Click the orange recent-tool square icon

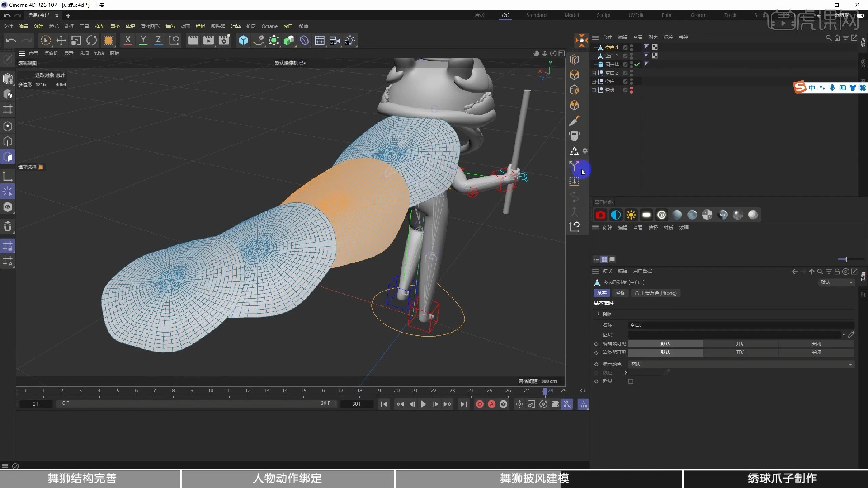pos(108,41)
